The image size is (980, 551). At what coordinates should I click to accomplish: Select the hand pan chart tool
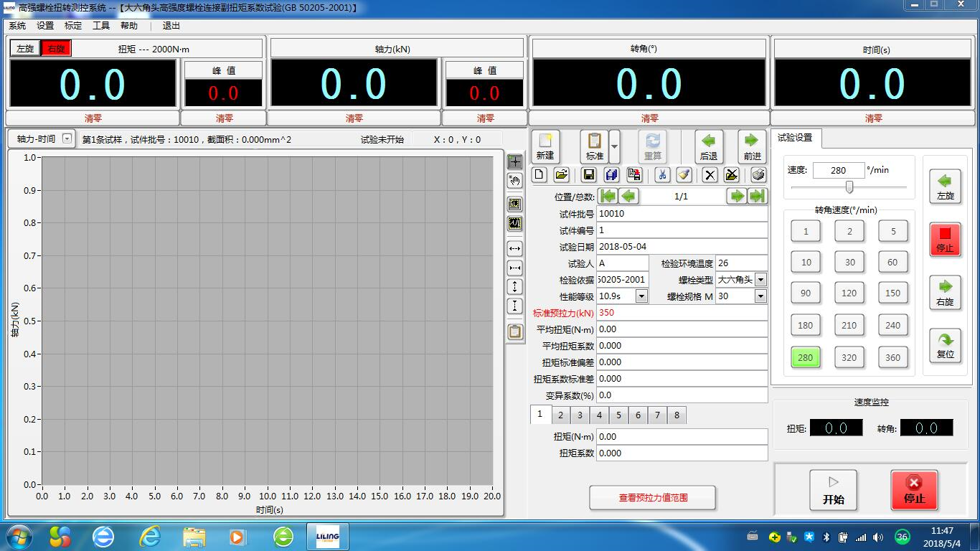514,181
